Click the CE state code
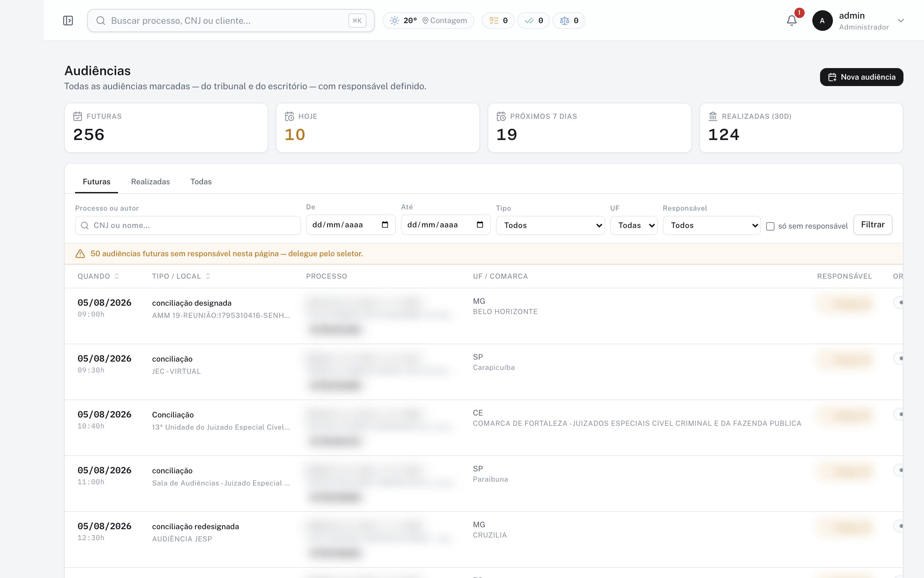The image size is (924, 578). [478, 413]
